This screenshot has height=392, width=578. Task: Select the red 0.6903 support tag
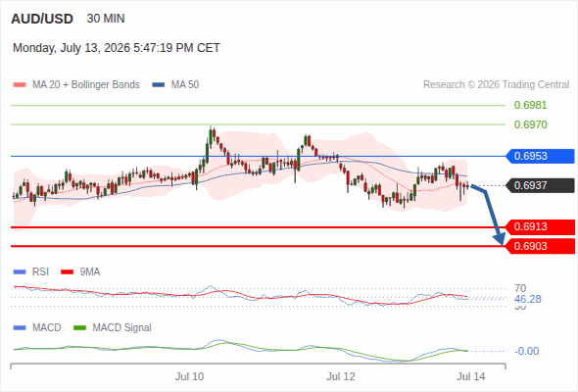click(540, 246)
